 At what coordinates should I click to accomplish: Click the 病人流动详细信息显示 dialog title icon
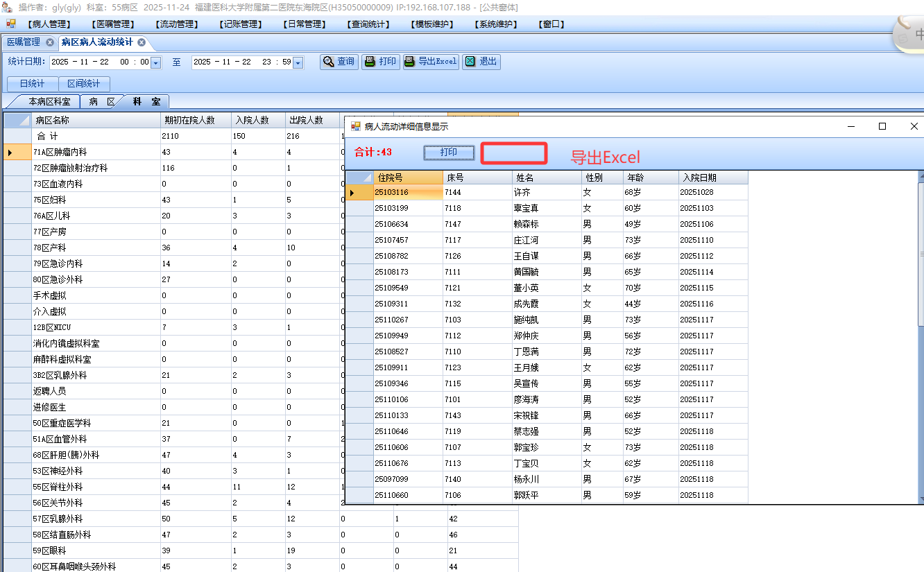(356, 127)
